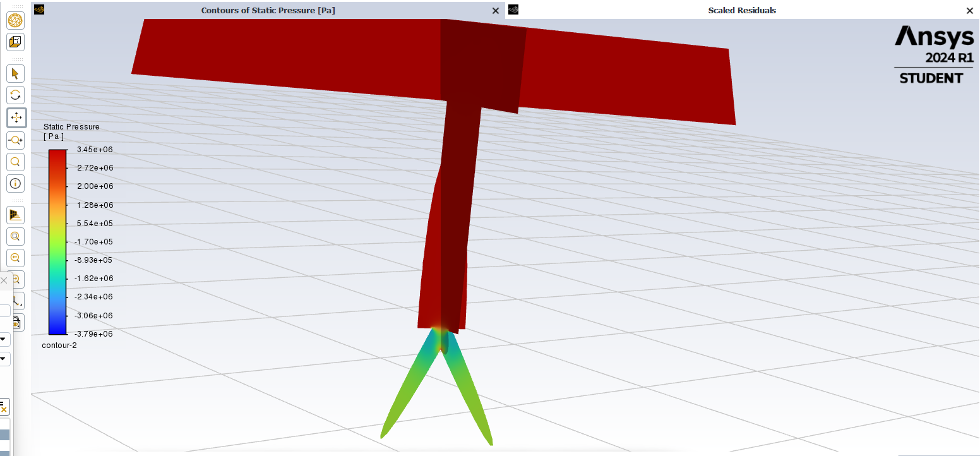This screenshot has width=980, height=456.
Task: Click the lock camera icon
Action: tap(17, 323)
